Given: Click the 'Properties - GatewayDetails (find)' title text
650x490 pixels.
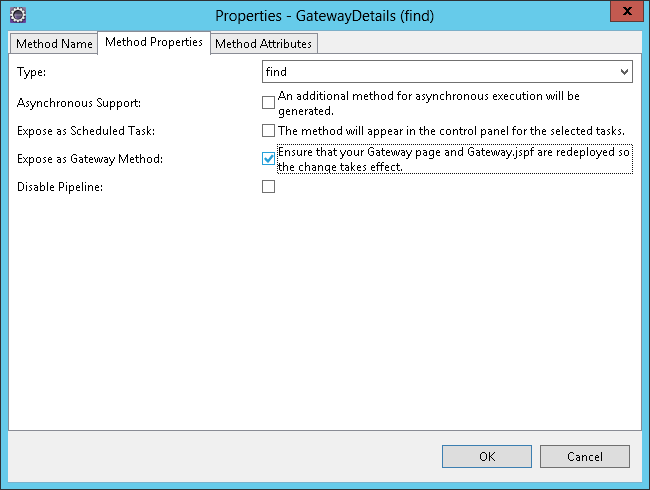Looking at the screenshot, I should (x=325, y=15).
